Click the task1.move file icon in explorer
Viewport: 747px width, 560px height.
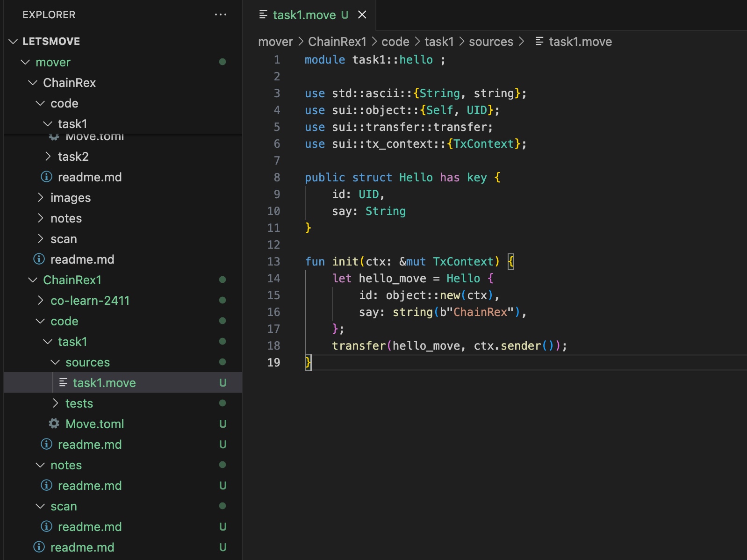click(63, 383)
